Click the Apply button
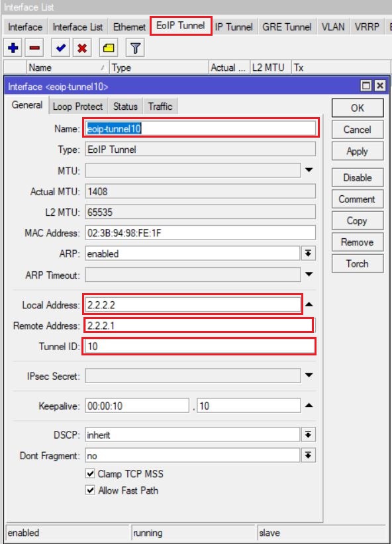 click(358, 152)
